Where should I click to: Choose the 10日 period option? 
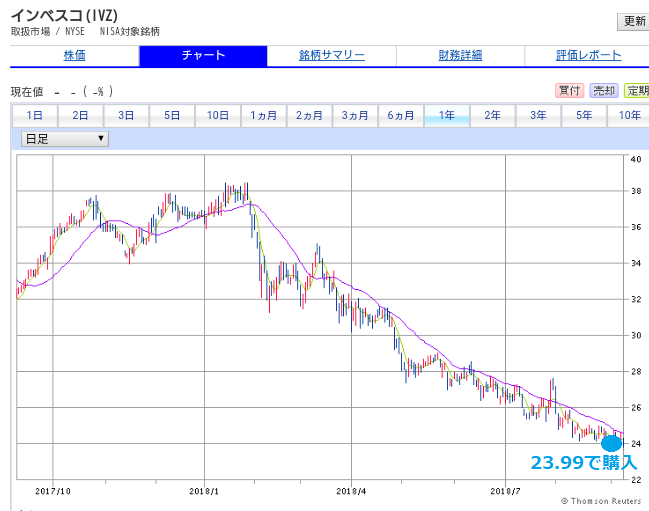[x=218, y=116]
